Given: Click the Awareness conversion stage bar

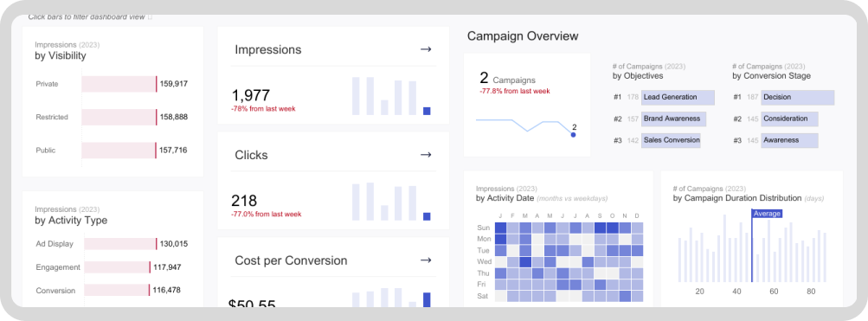Looking at the screenshot, I should 789,140.
